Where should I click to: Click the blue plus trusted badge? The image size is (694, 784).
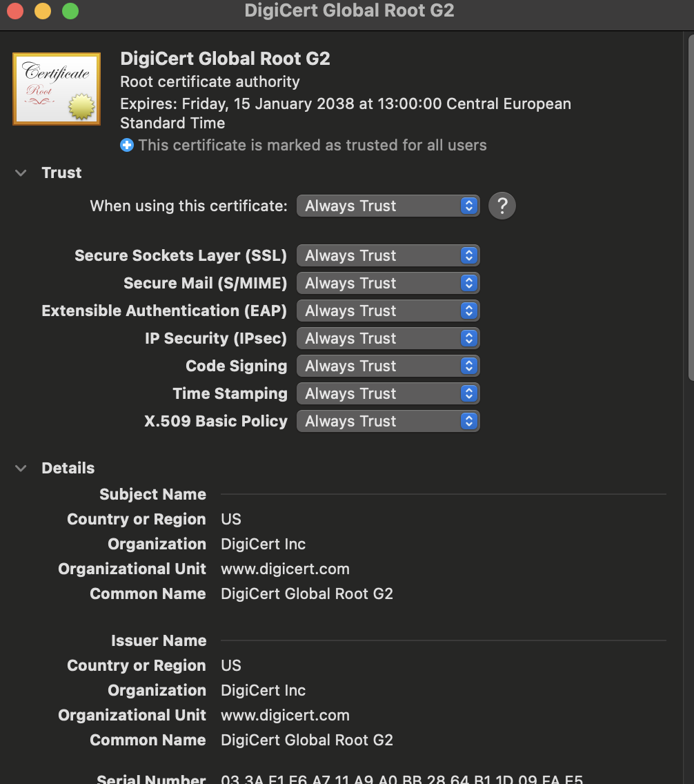127,145
